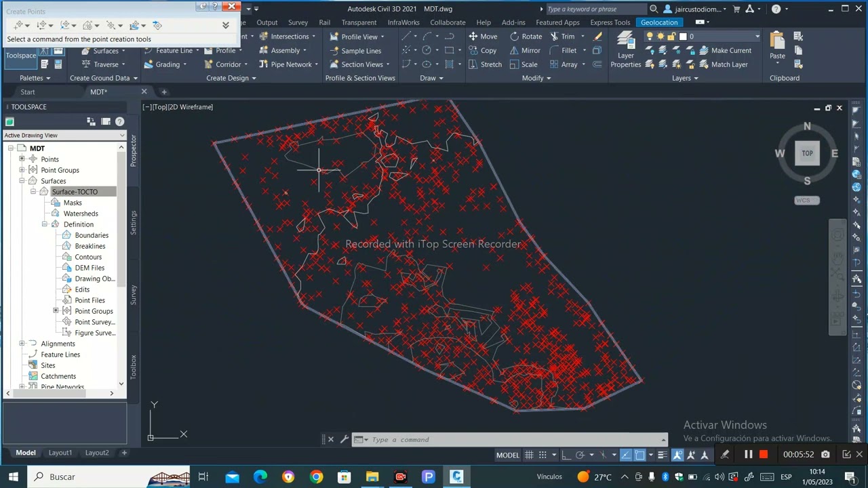Expand the Alignments tree node
The width and height of the screenshot is (868, 488).
(x=22, y=344)
